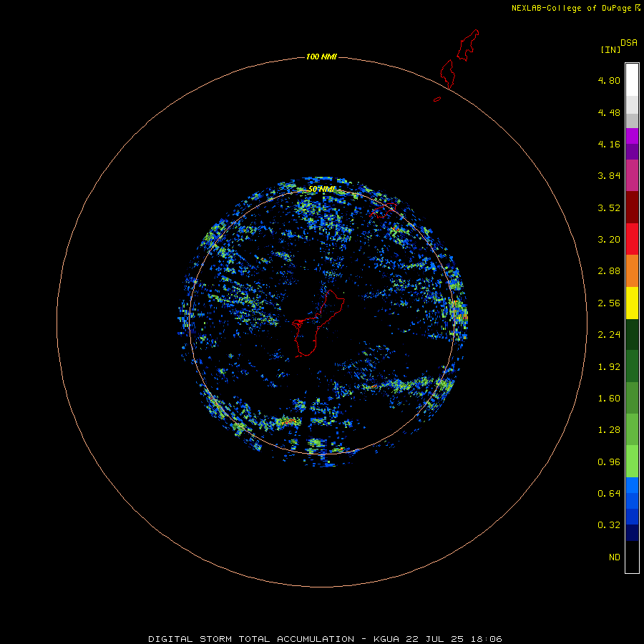Click the 1.28 legend value
The width and height of the screenshot is (644, 644).
pyautogui.click(x=609, y=430)
